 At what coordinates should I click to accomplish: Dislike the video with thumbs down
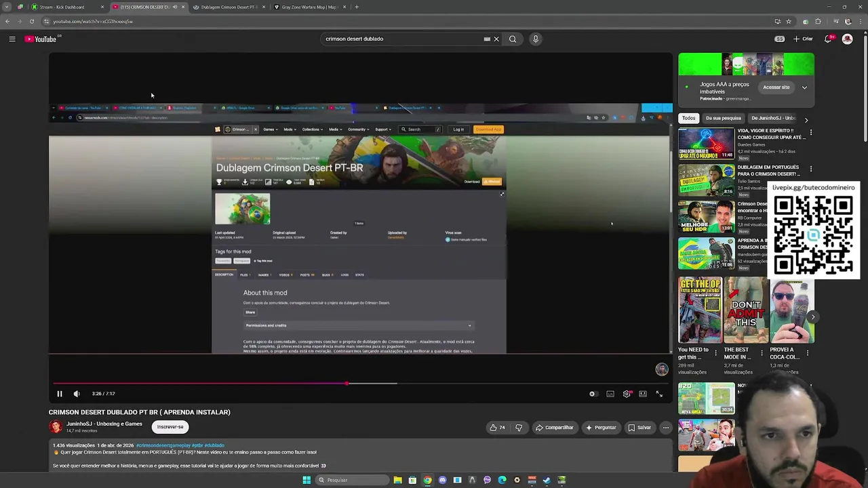(519, 428)
